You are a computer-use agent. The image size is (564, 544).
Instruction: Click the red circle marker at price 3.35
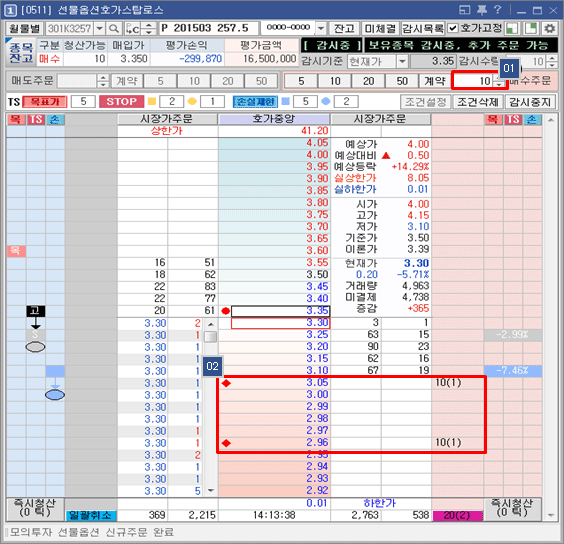[226, 311]
